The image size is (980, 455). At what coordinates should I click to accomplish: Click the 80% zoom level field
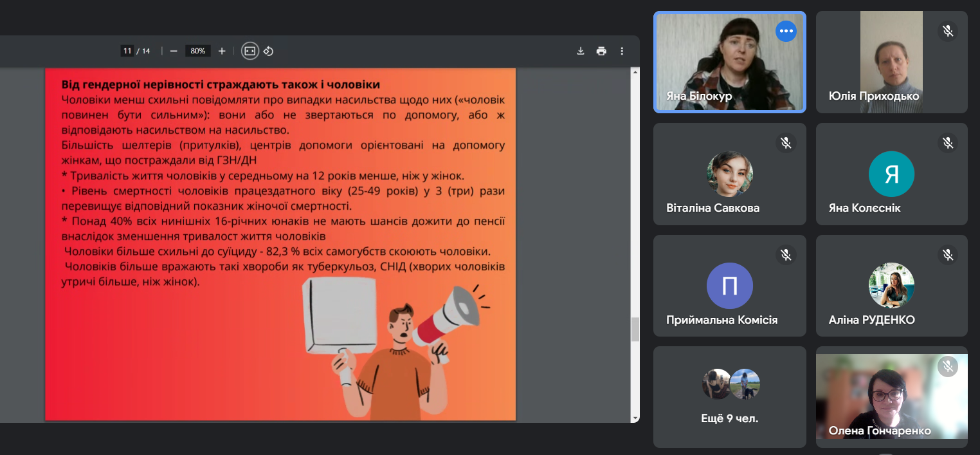pyautogui.click(x=197, y=51)
